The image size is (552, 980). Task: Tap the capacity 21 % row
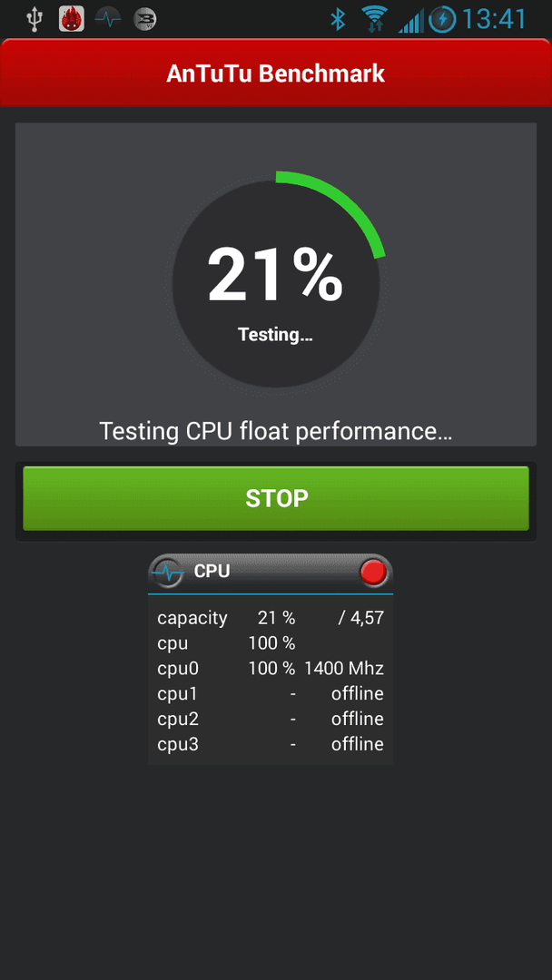[x=270, y=618]
